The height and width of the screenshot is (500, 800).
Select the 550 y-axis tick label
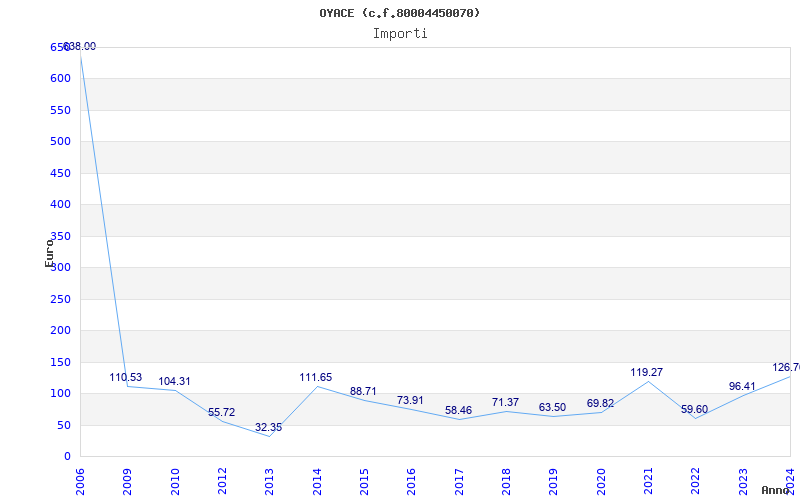point(60,110)
